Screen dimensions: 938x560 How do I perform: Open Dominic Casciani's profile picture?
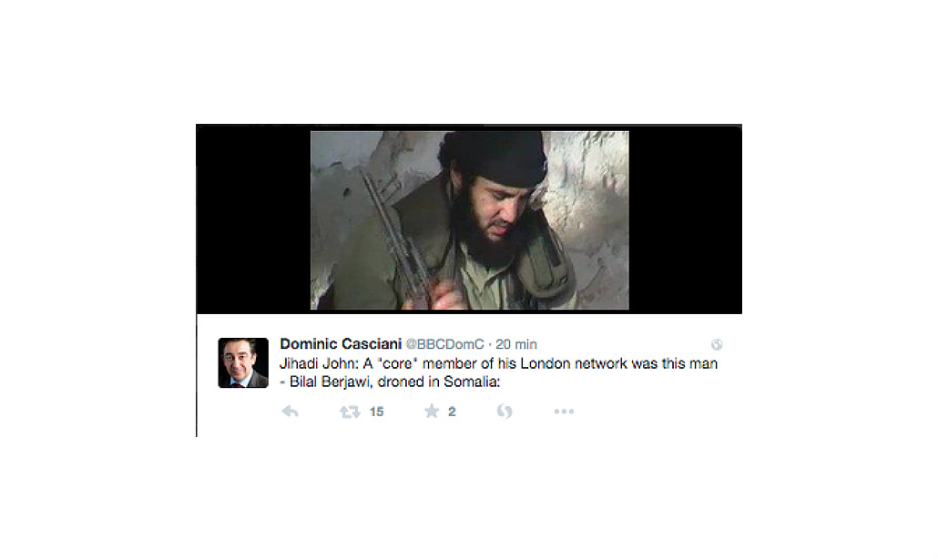[x=243, y=362]
